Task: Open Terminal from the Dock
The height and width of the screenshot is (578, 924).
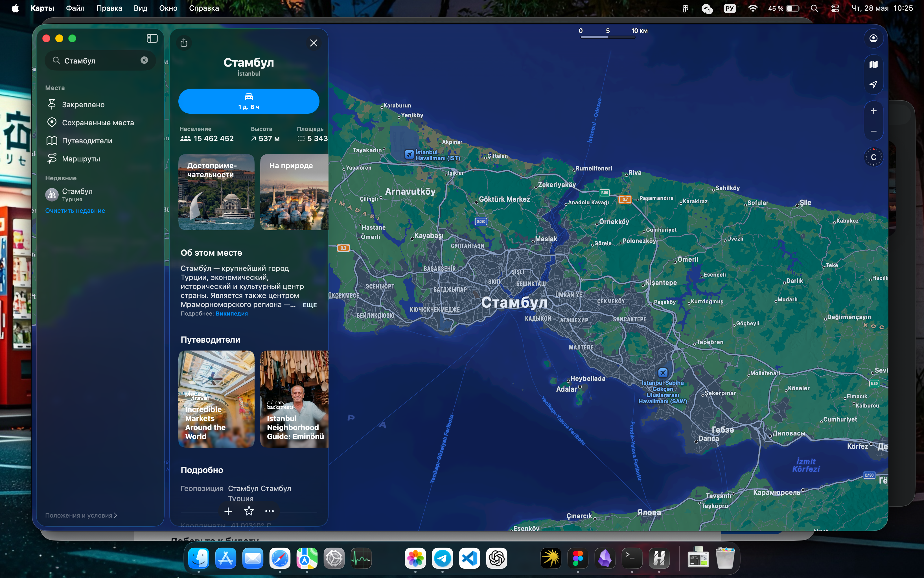Action: click(x=632, y=558)
